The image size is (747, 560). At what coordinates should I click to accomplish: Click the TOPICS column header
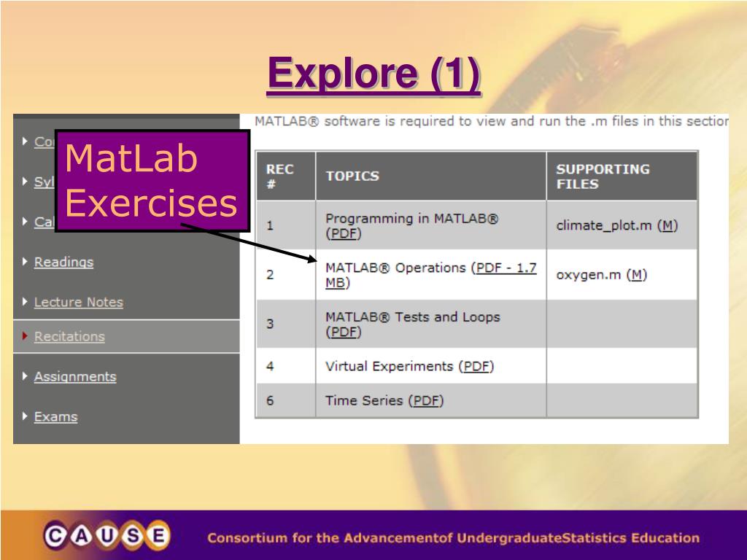[430, 176]
